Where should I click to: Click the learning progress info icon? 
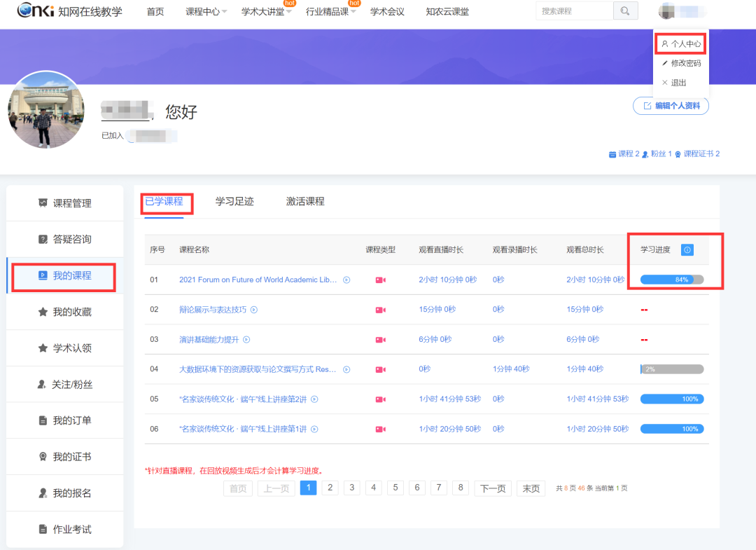(x=687, y=249)
